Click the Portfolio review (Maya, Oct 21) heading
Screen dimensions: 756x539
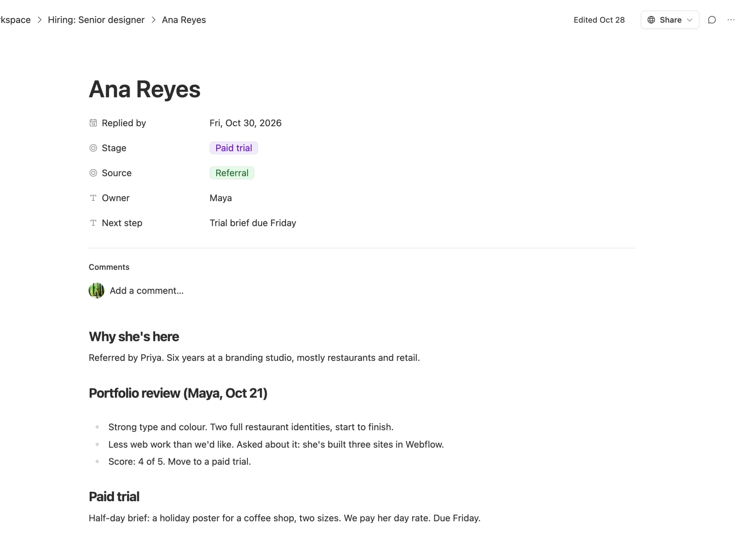tap(178, 393)
